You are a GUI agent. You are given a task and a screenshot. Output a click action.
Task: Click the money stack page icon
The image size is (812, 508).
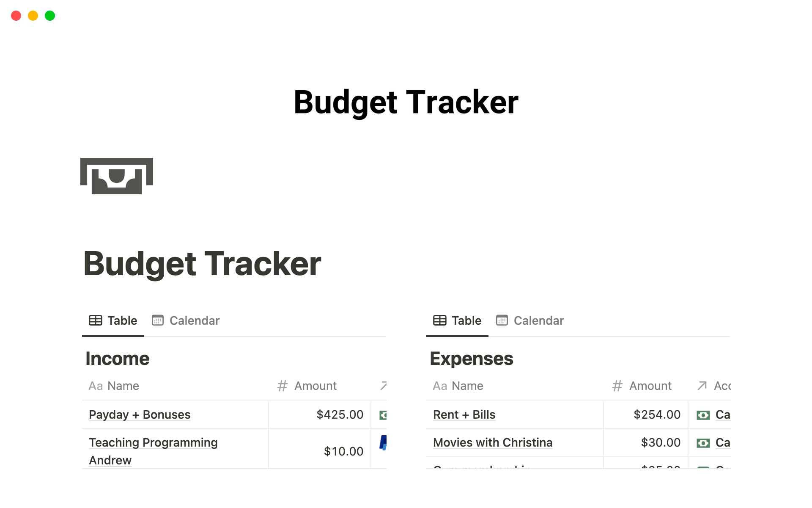tap(117, 176)
